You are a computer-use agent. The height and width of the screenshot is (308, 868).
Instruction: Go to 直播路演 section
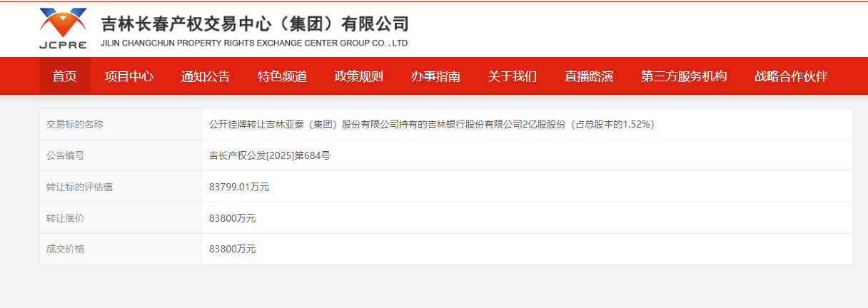pos(589,76)
